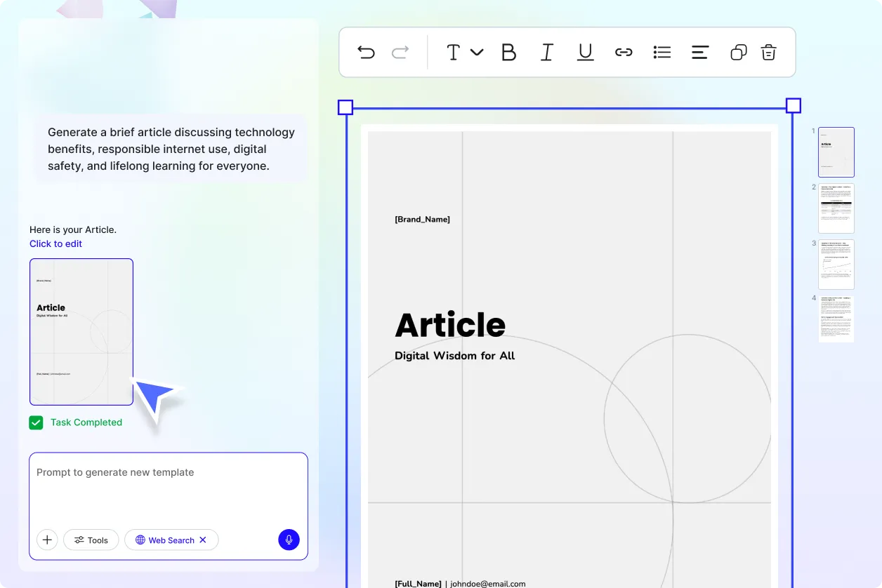This screenshot has width=882, height=588.
Task: Toggle the Task Completed checkbox
Action: point(36,422)
